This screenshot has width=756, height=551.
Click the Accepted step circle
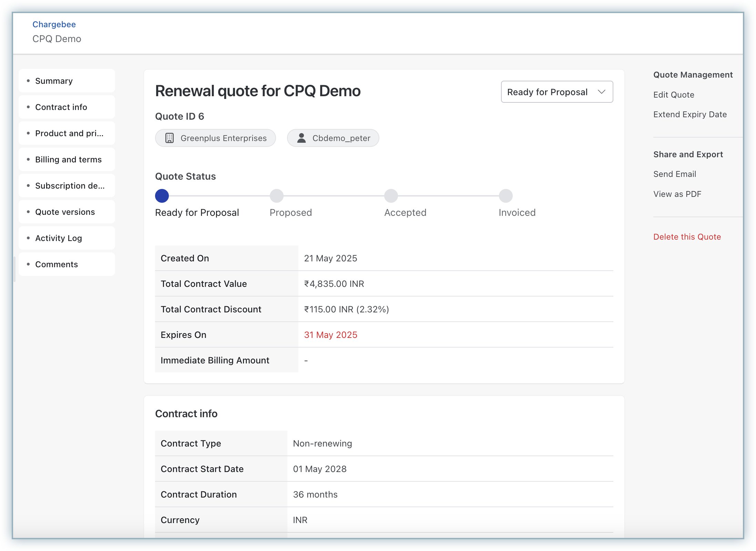point(391,196)
